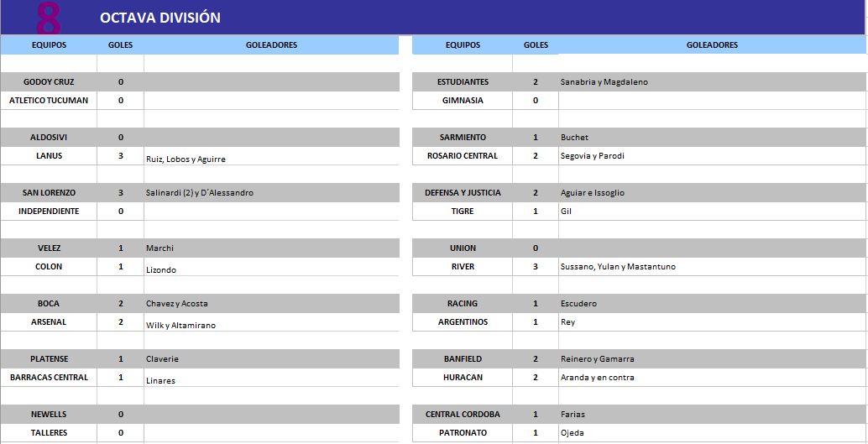This screenshot has height=444, width=868.
Task: Click the ESTUDIANTES goals value 2
Action: coord(536,82)
